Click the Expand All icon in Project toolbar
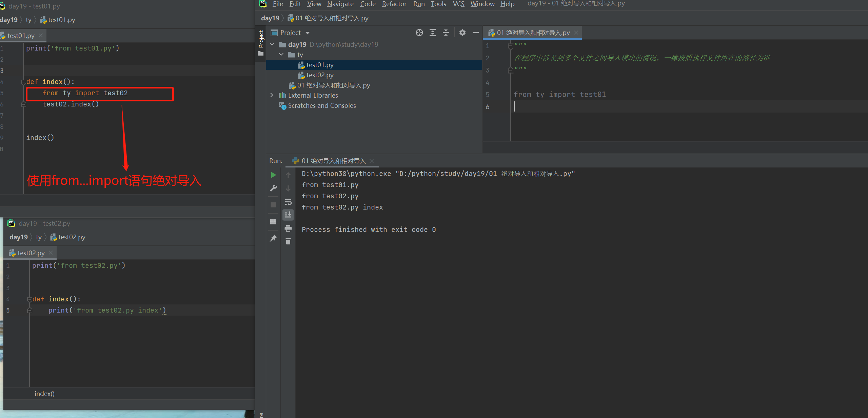Image resolution: width=868 pixels, height=418 pixels. [433, 33]
